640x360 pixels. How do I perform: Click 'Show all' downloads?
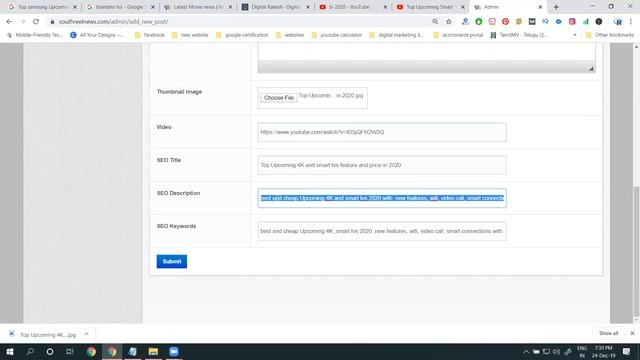pos(608,333)
